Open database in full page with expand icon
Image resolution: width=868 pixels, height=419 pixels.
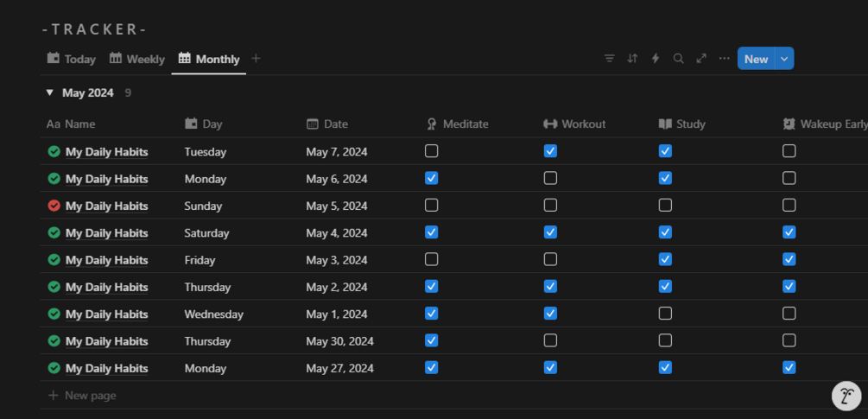(x=701, y=59)
